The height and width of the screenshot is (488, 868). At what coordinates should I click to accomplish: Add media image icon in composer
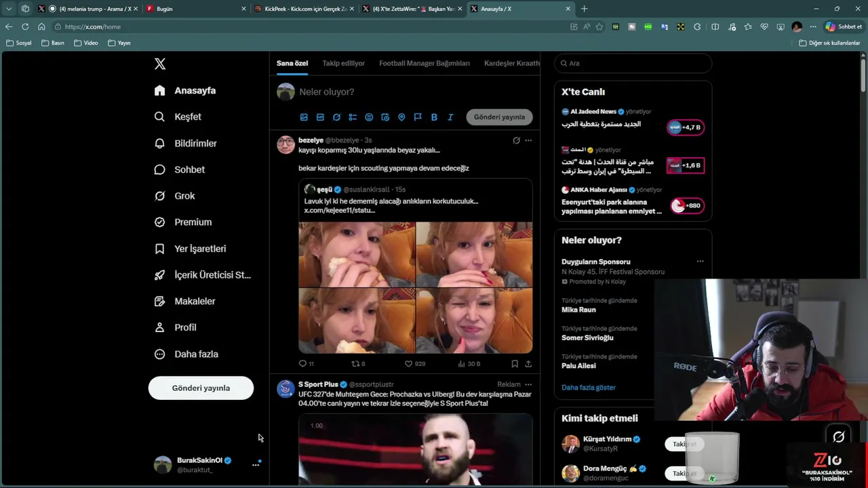304,117
